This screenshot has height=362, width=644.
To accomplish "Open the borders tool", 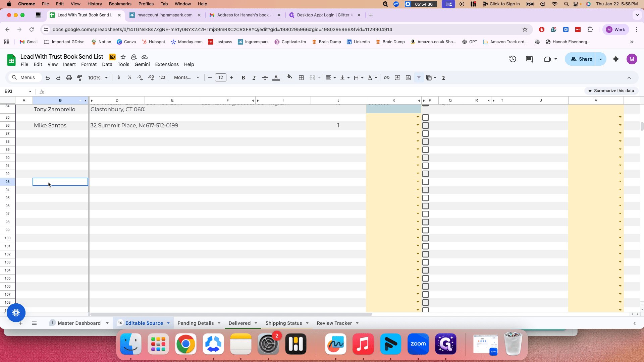I will pos(301,78).
